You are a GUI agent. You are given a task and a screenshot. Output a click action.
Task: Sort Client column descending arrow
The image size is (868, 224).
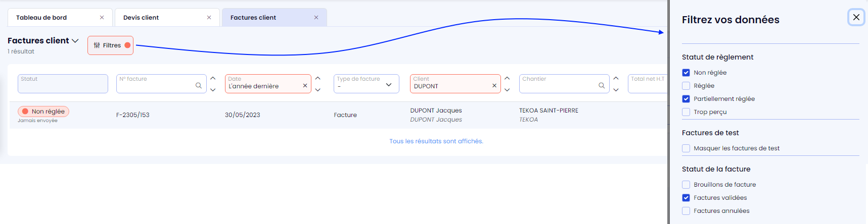507,90
